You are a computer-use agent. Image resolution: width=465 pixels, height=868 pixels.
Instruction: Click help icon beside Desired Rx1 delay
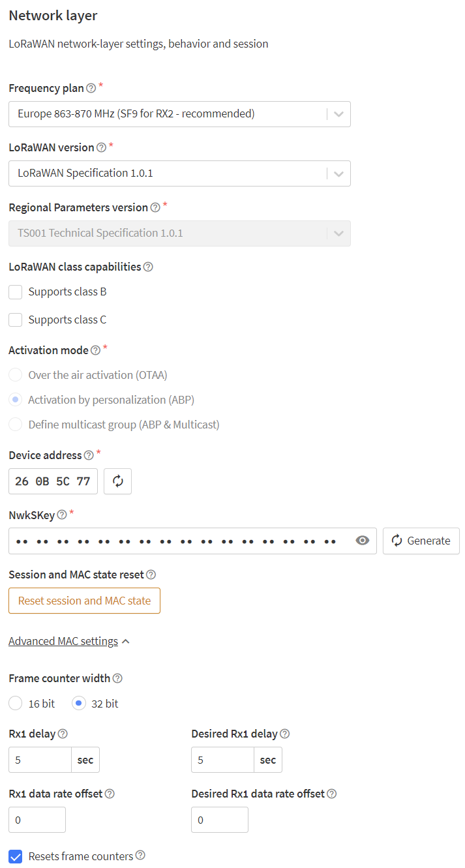click(x=284, y=734)
